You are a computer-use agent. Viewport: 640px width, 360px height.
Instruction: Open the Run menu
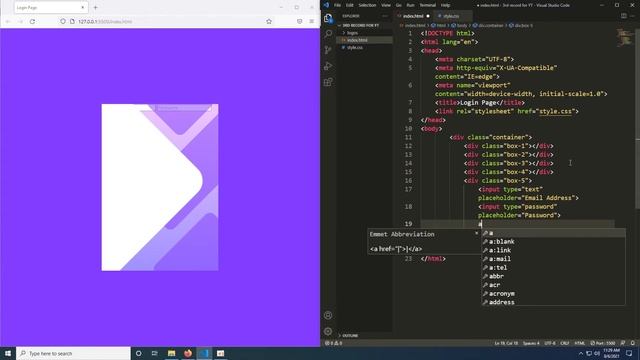[x=410, y=5]
